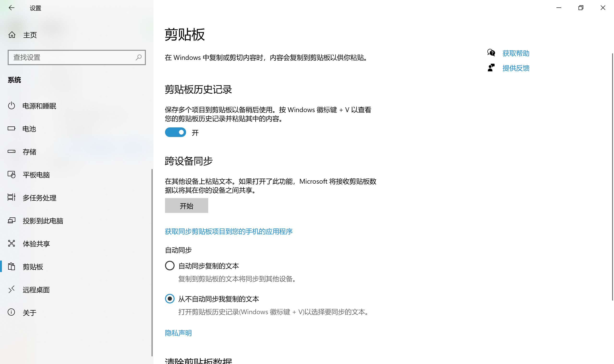
Task: Open 远程桌面 settings page
Action: tap(36, 290)
